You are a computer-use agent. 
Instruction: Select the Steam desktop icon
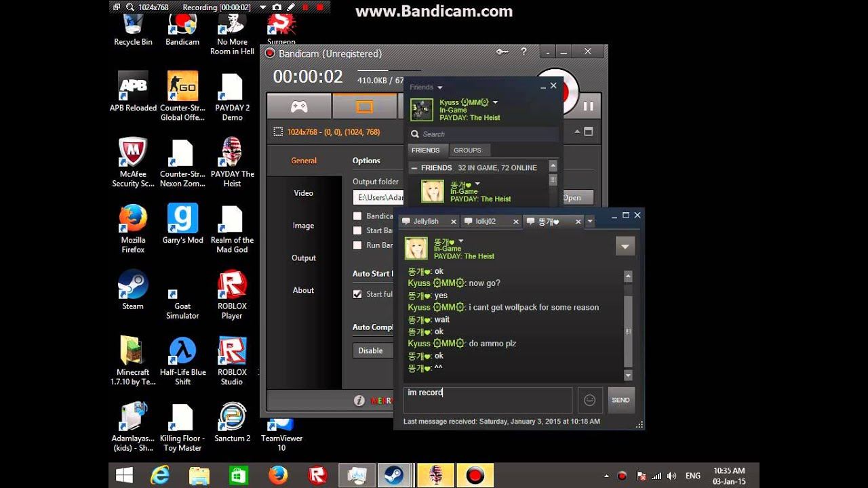pyautogui.click(x=133, y=290)
